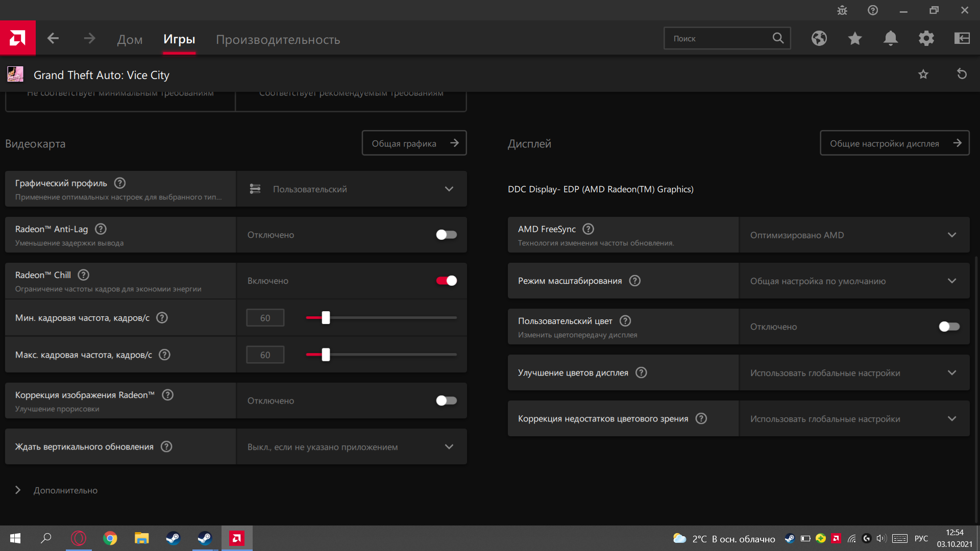Open File Explorer from the taskbar
Image resolution: width=980 pixels, height=551 pixels.
coord(141,538)
